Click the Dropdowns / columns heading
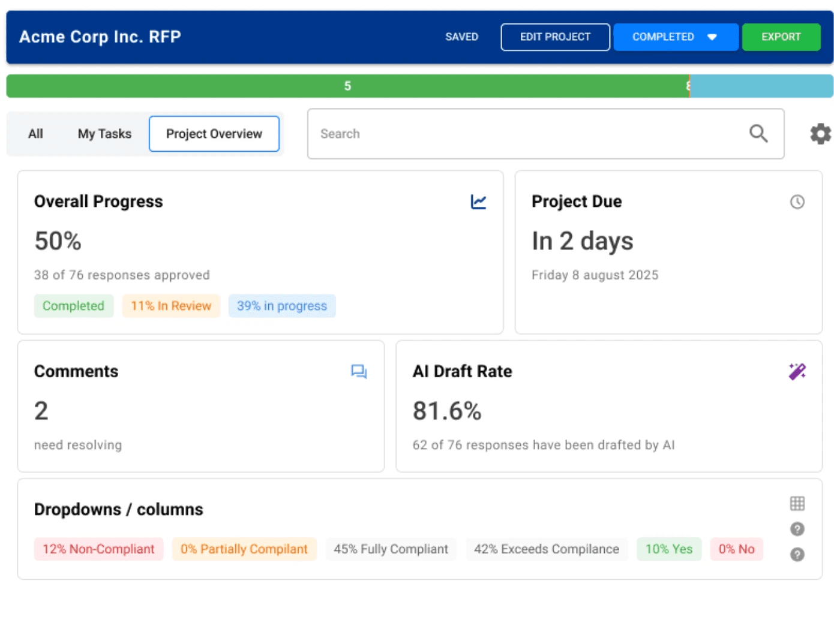834x644 pixels. (119, 510)
